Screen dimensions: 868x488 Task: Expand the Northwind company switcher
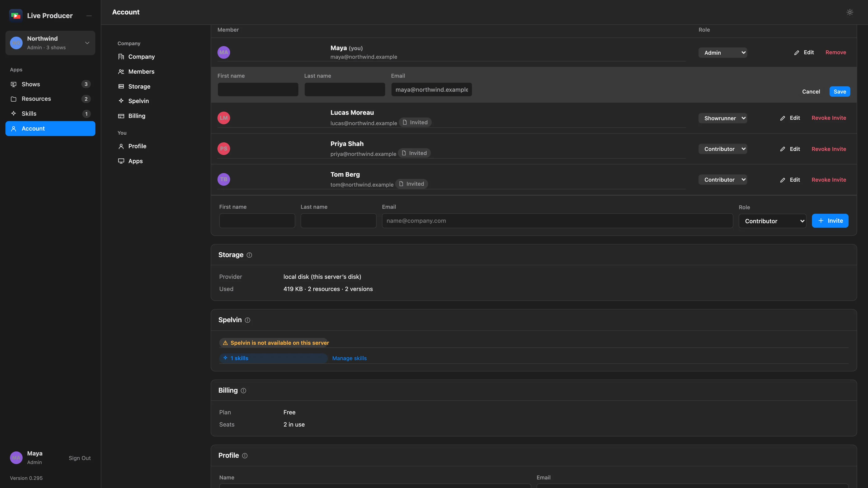click(50, 43)
